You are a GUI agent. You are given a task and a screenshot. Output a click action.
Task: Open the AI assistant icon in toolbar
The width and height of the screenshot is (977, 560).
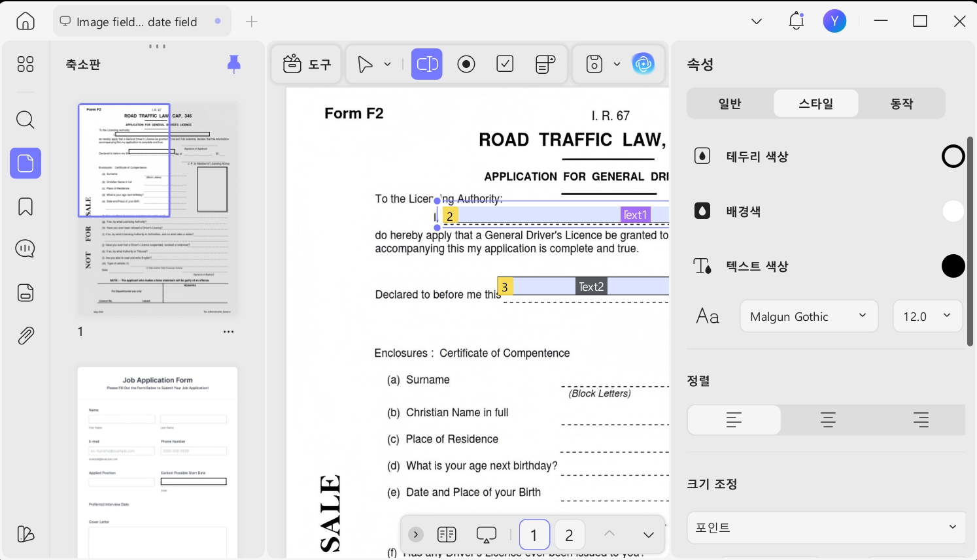tap(643, 64)
